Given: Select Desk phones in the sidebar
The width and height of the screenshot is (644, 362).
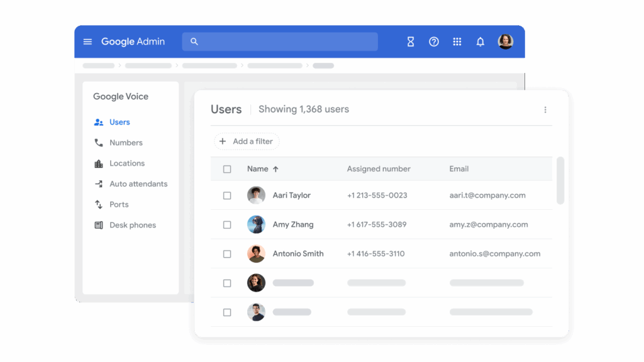Looking at the screenshot, I should [133, 224].
